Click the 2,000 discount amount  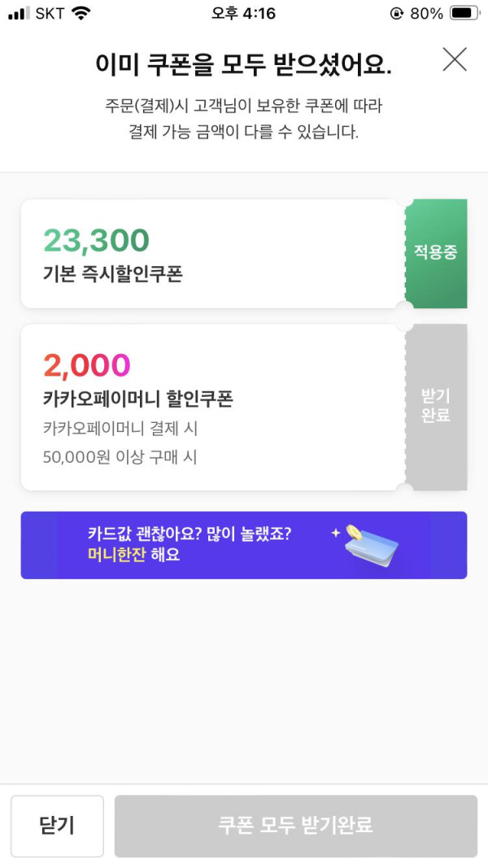(86, 366)
